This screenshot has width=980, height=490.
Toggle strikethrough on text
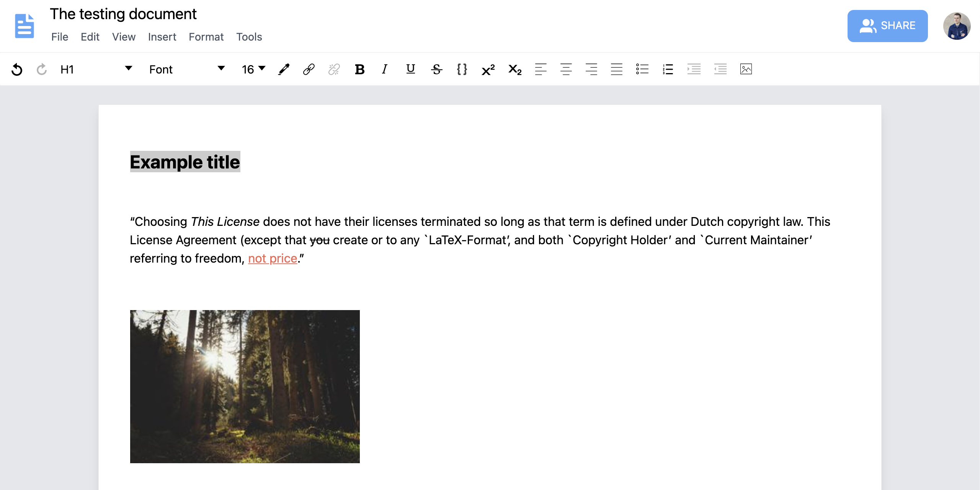coord(437,69)
